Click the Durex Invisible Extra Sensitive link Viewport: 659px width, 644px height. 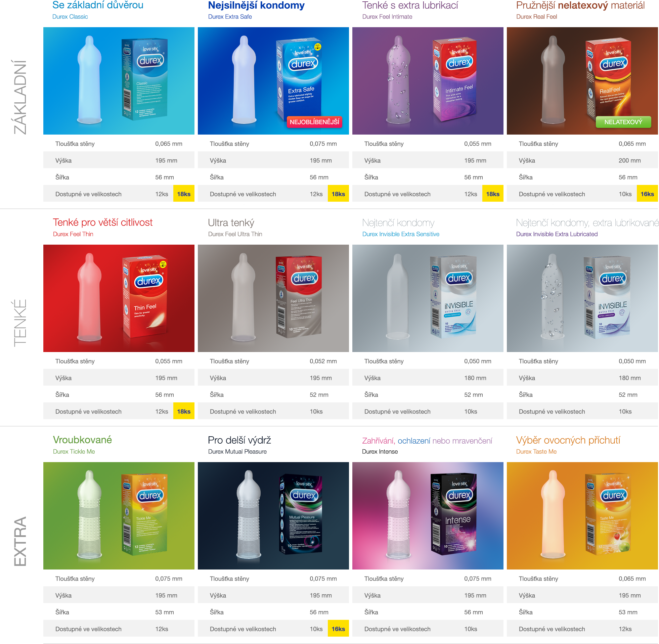point(401,234)
